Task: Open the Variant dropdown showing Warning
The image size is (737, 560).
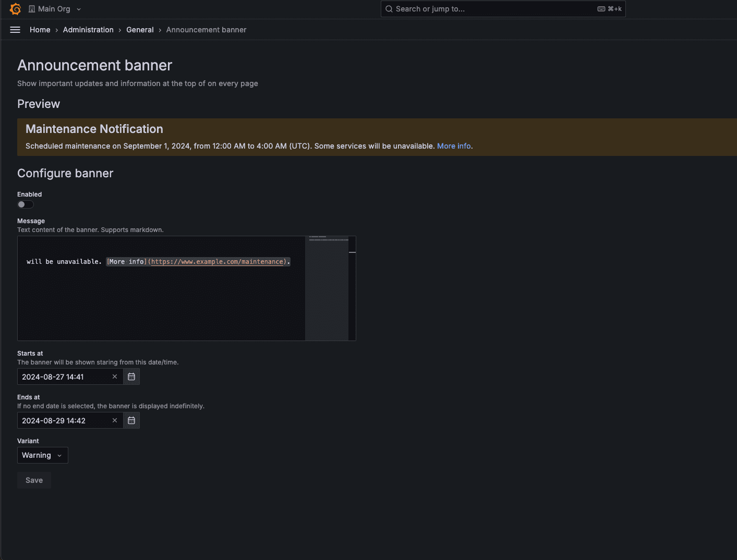Action: (42, 455)
